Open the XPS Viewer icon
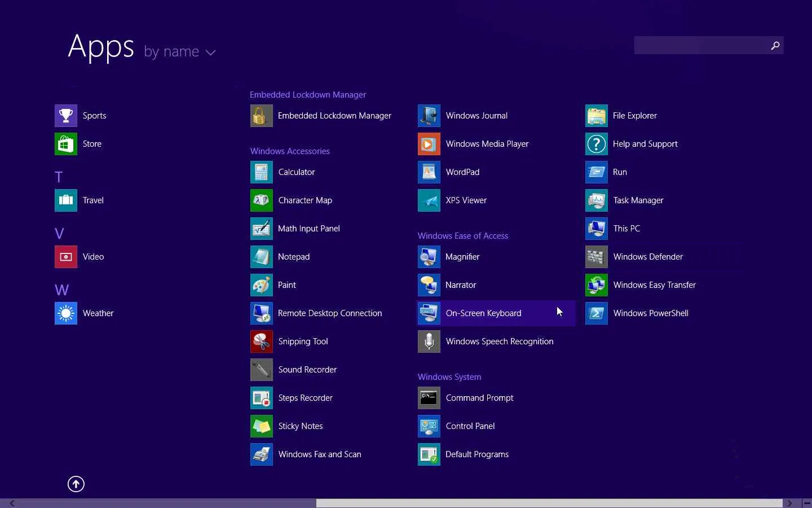This screenshot has width=812, height=508. (x=429, y=200)
